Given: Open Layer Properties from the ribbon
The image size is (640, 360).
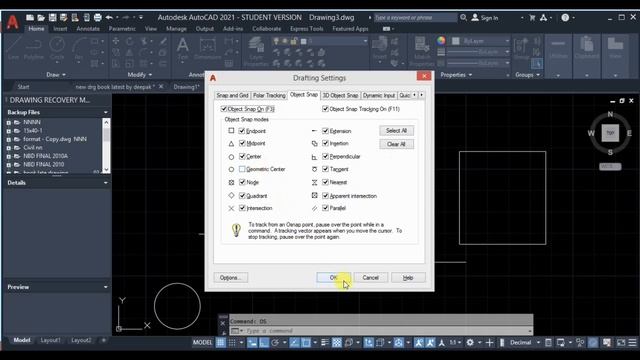Looking at the screenshot, I should pyautogui.click(x=256, y=51).
